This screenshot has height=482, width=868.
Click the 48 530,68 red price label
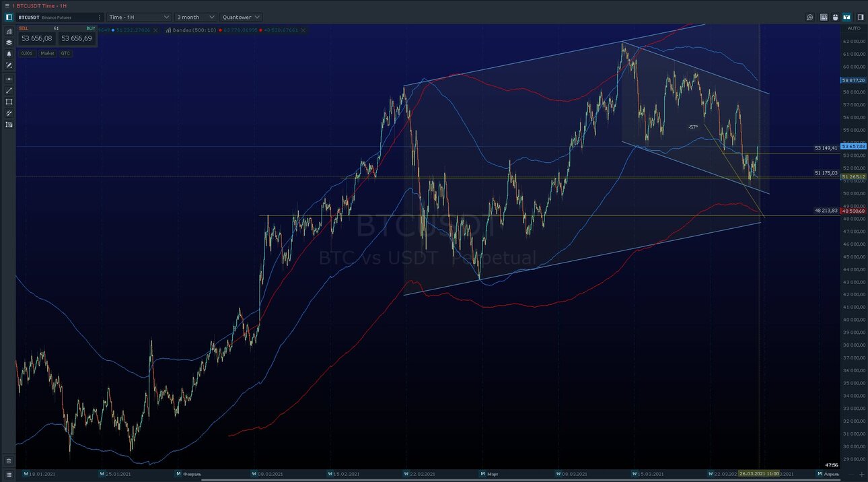click(x=853, y=211)
